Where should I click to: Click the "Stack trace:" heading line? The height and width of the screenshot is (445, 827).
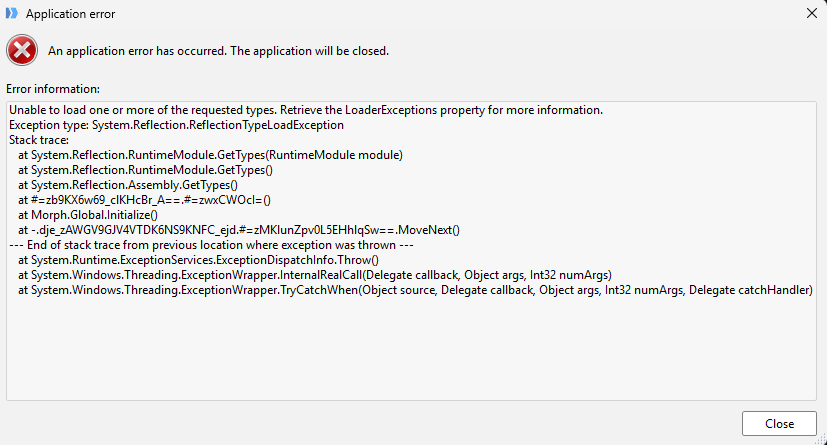tap(39, 140)
